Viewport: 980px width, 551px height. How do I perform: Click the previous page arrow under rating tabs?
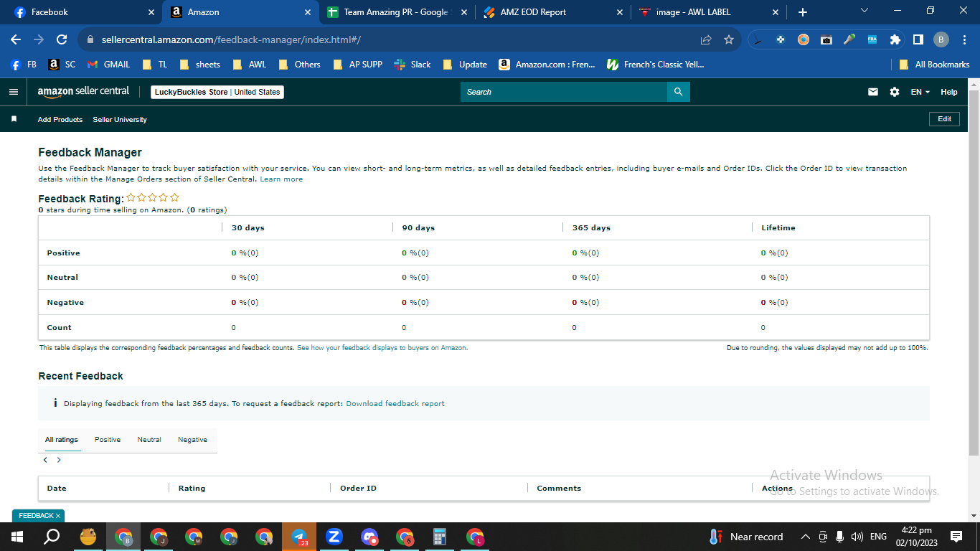45,460
